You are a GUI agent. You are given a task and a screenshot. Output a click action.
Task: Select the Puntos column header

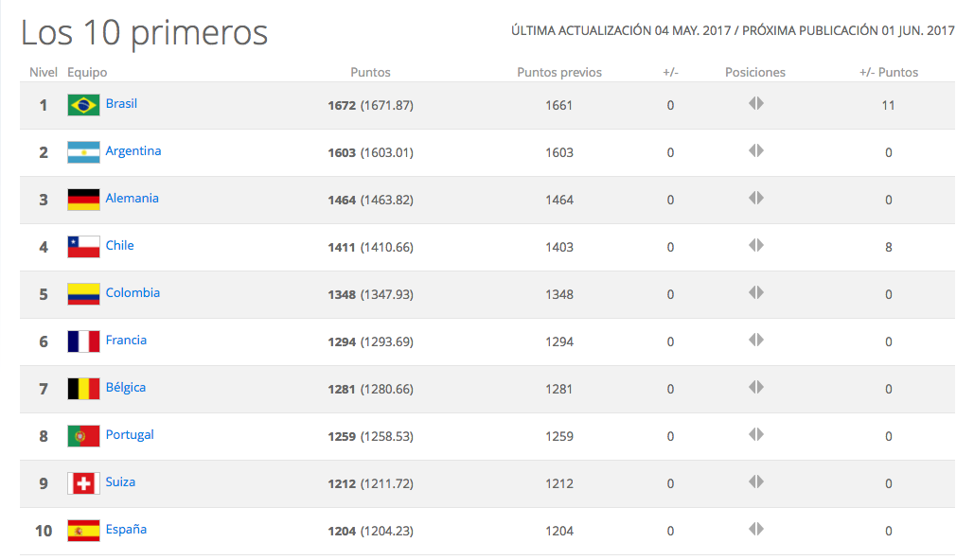pyautogui.click(x=370, y=72)
